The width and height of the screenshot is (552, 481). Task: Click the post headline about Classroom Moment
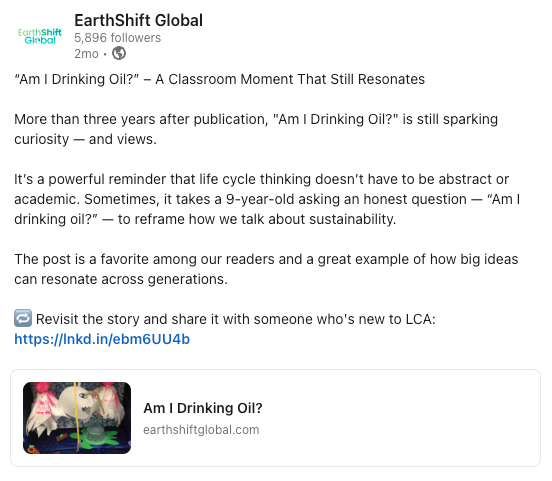pos(219,79)
